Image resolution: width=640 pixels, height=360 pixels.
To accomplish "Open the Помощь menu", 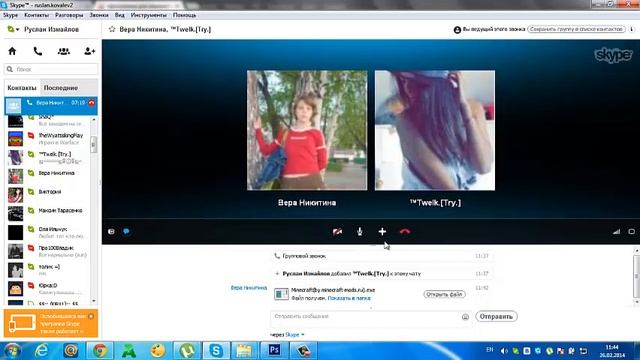I will [184, 15].
